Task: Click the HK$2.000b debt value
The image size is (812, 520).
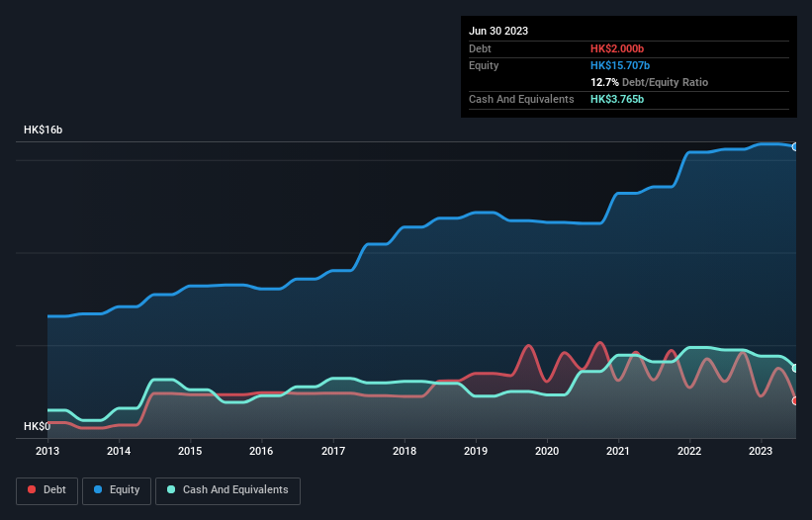Action: coord(617,48)
